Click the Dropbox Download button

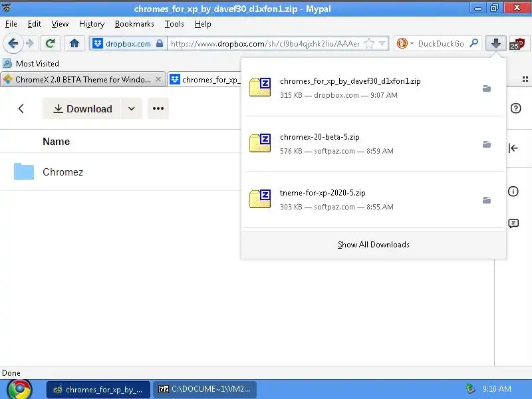pos(82,108)
